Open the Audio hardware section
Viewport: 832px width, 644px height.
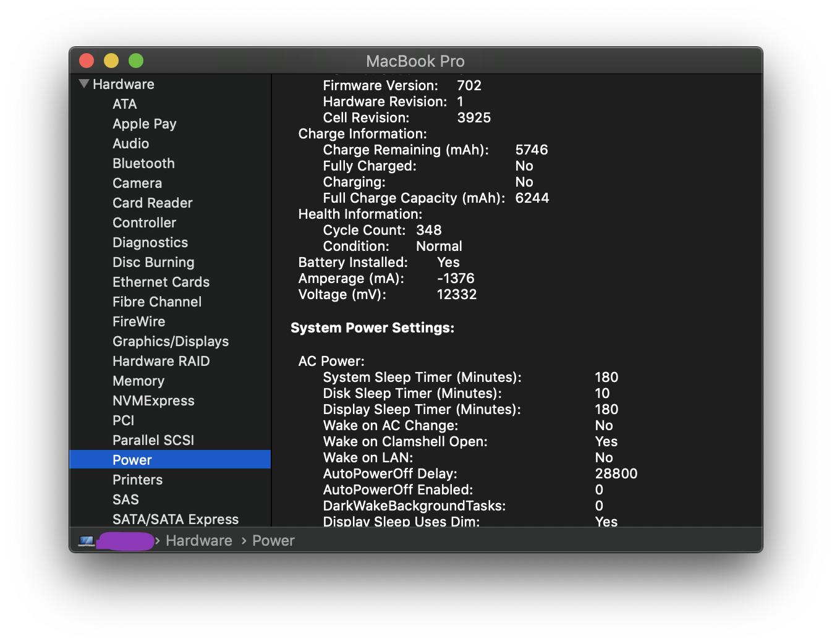131,143
